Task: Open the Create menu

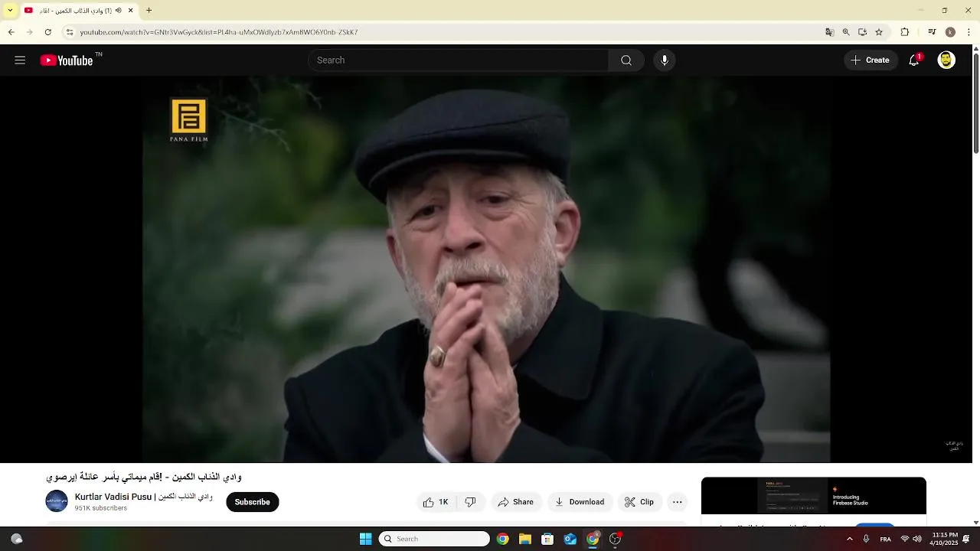Action: click(x=871, y=60)
